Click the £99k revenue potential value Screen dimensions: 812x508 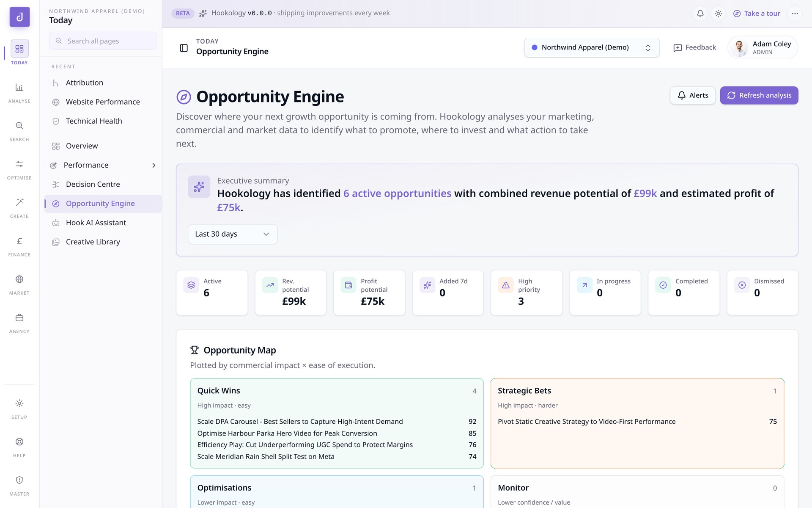pyautogui.click(x=294, y=301)
